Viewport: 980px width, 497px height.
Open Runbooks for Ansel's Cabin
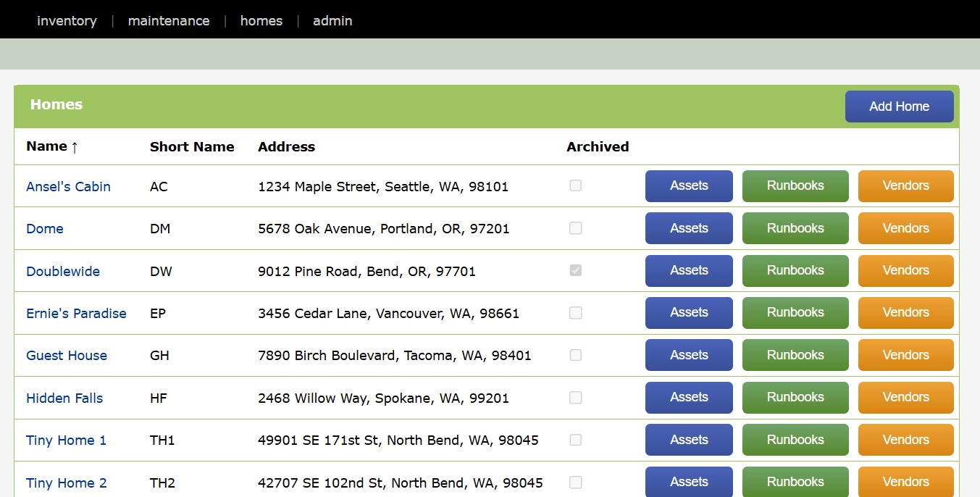(x=795, y=185)
